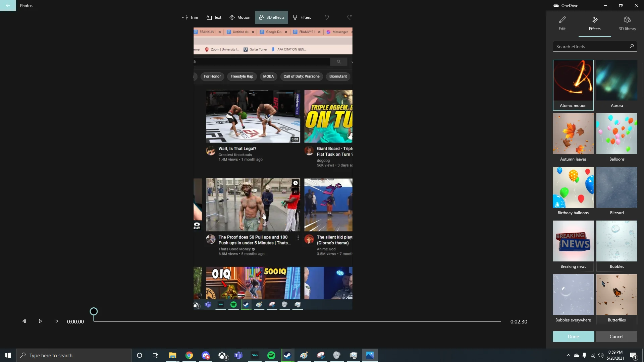This screenshot has height=362, width=644.
Task: Open the 3D library panel
Action: click(627, 23)
